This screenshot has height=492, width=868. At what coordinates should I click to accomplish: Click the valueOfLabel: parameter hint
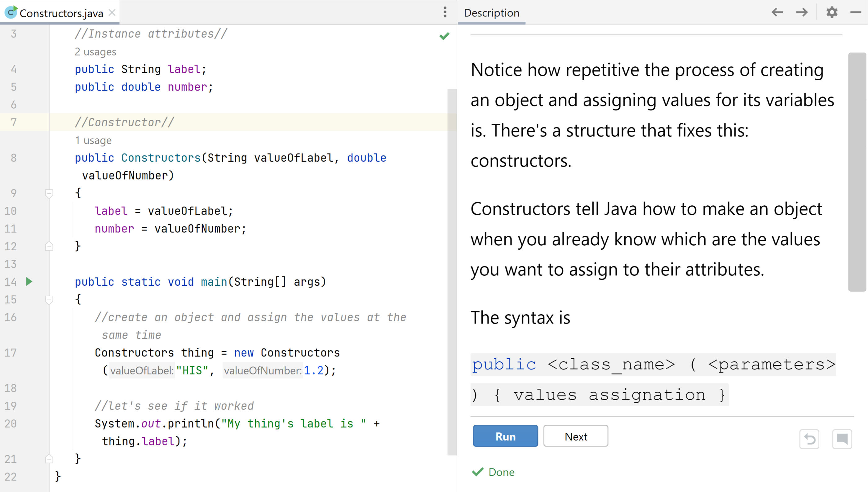pyautogui.click(x=142, y=371)
